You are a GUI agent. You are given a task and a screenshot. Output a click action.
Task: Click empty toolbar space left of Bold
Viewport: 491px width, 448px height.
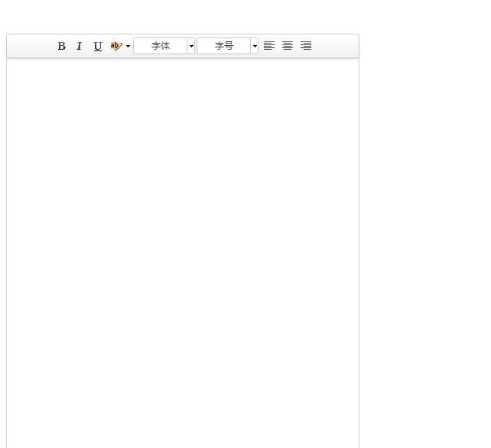click(31, 46)
